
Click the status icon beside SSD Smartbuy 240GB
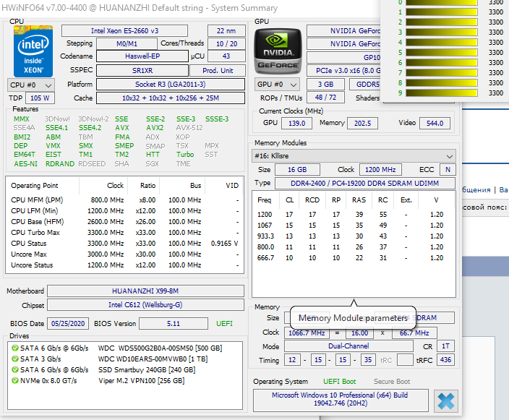point(15,369)
